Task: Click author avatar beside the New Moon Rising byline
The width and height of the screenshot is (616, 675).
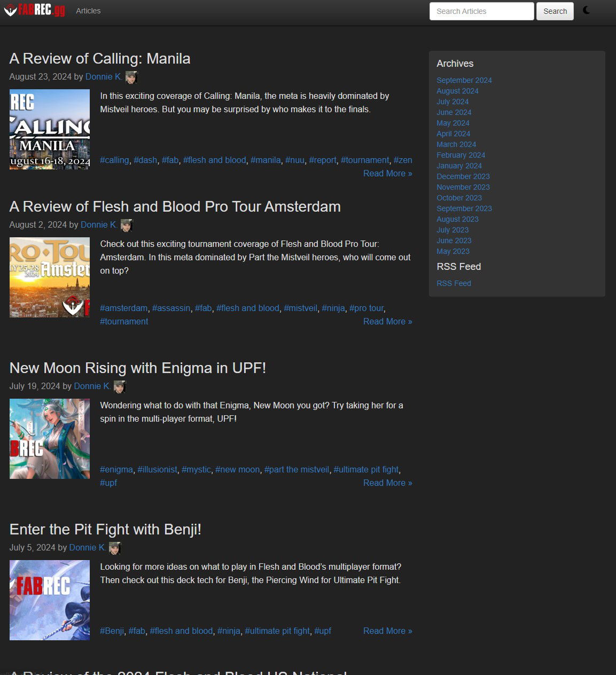Action: tap(120, 387)
